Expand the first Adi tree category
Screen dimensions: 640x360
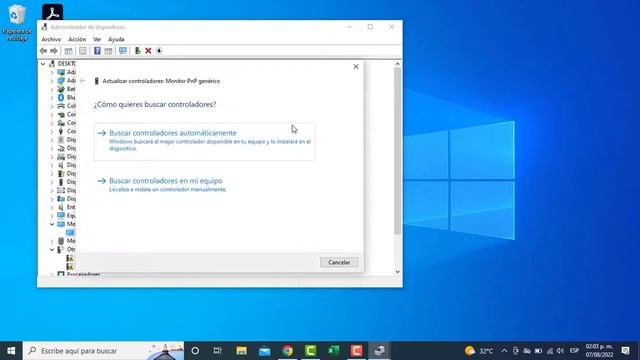[52, 72]
